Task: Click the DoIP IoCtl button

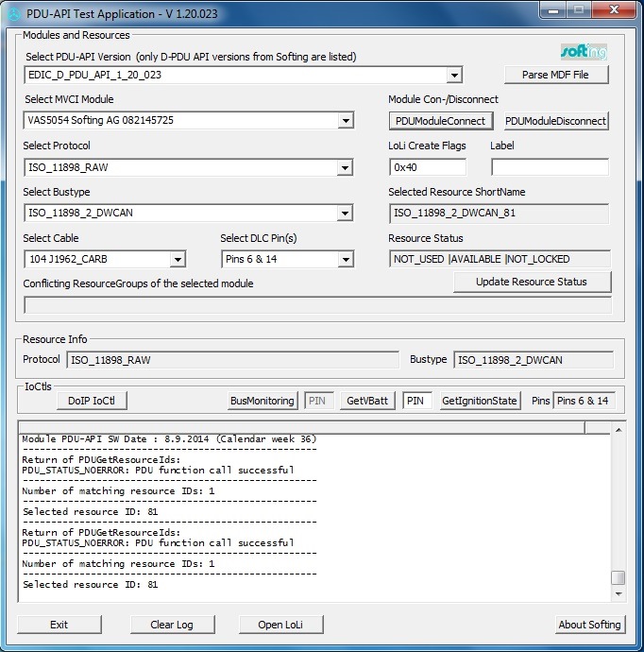Action: [92, 401]
